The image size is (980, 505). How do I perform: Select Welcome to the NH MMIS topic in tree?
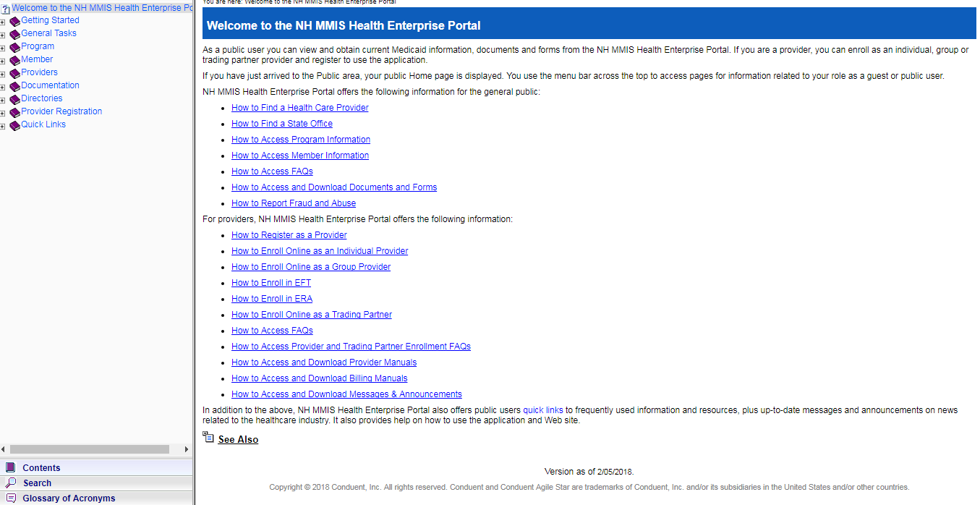[102, 8]
